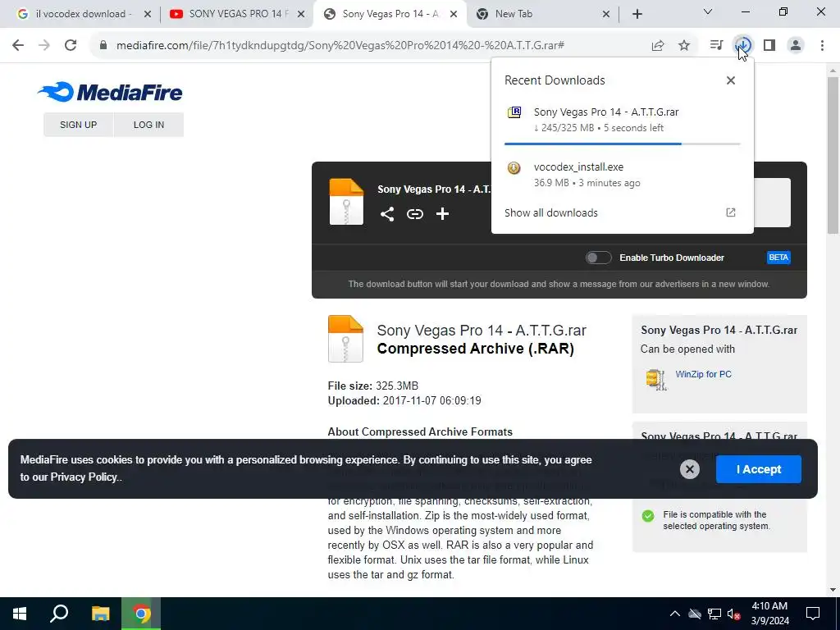Open the media controls toolbar icon
The image size is (840, 630).
pyautogui.click(x=716, y=45)
